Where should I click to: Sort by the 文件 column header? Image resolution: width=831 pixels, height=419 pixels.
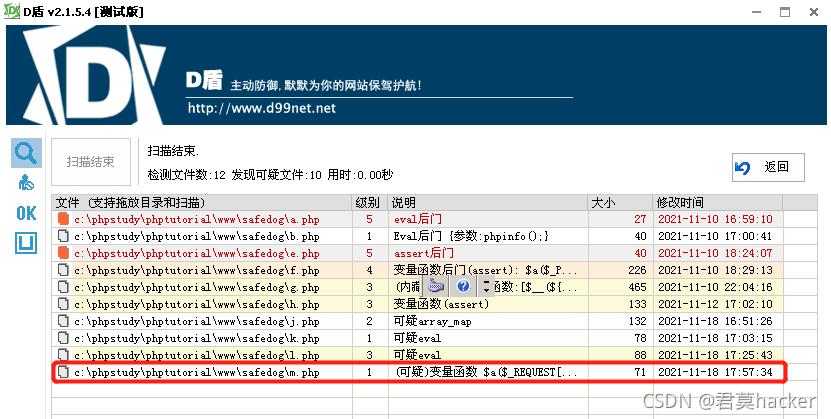click(x=202, y=202)
